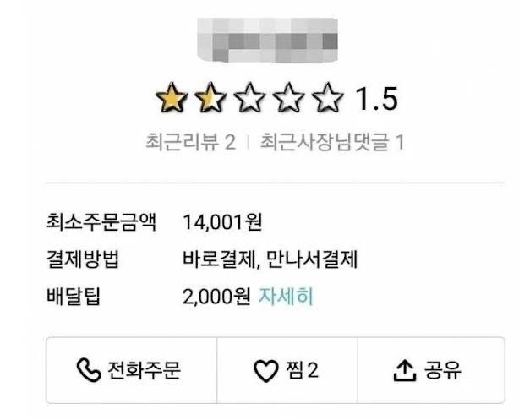Click the 1.5 rating score
This screenshot has height=420, width=519.
tap(377, 99)
